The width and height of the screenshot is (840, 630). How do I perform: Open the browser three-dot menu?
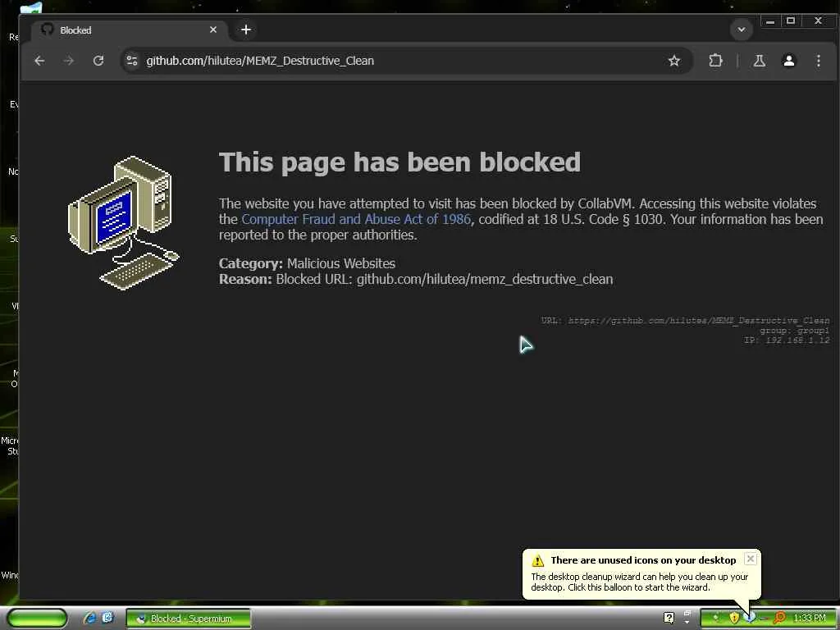coord(819,61)
